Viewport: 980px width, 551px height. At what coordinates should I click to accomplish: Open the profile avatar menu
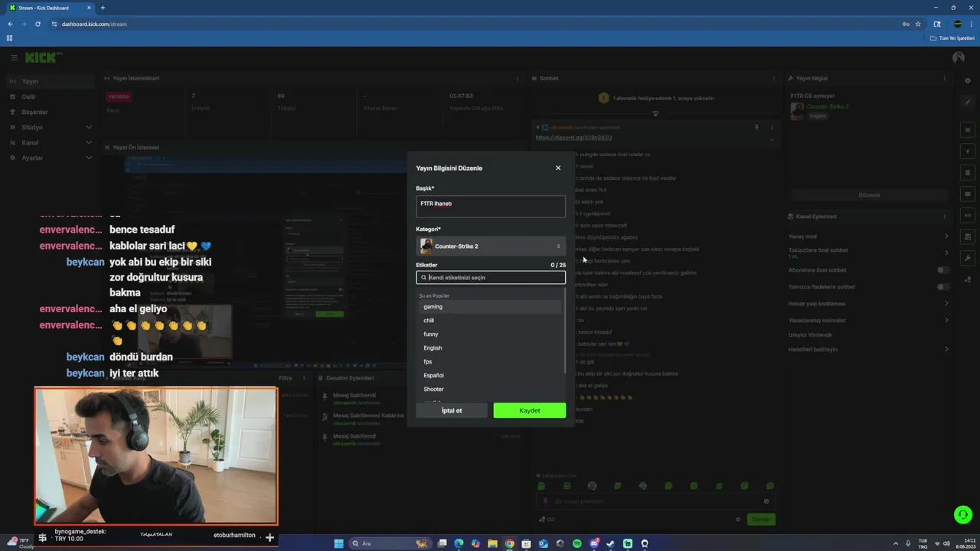pyautogui.click(x=959, y=57)
